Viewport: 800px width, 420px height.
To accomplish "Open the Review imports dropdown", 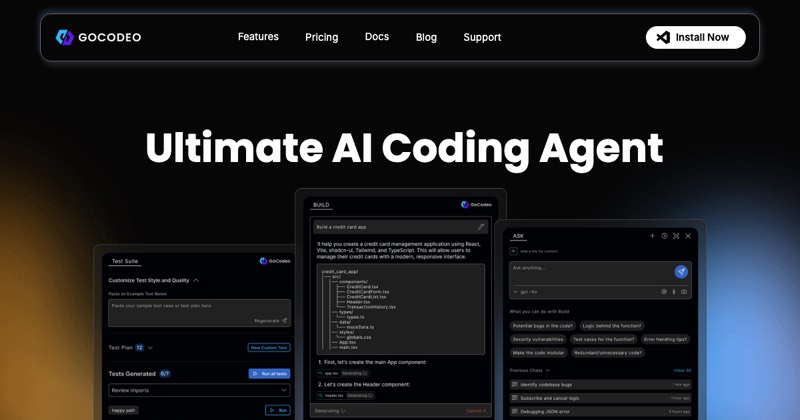I will pos(199,390).
